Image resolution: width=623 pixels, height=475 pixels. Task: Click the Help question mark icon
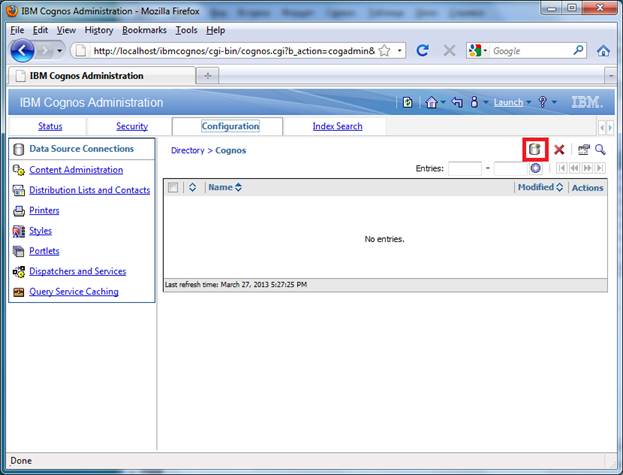tap(542, 102)
